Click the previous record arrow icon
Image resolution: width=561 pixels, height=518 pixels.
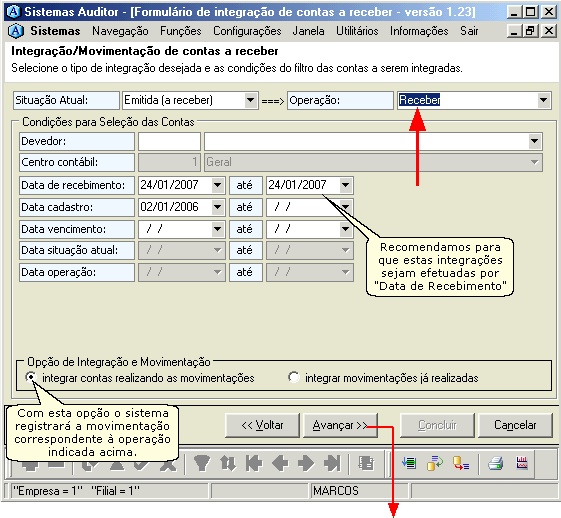[x=280, y=463]
